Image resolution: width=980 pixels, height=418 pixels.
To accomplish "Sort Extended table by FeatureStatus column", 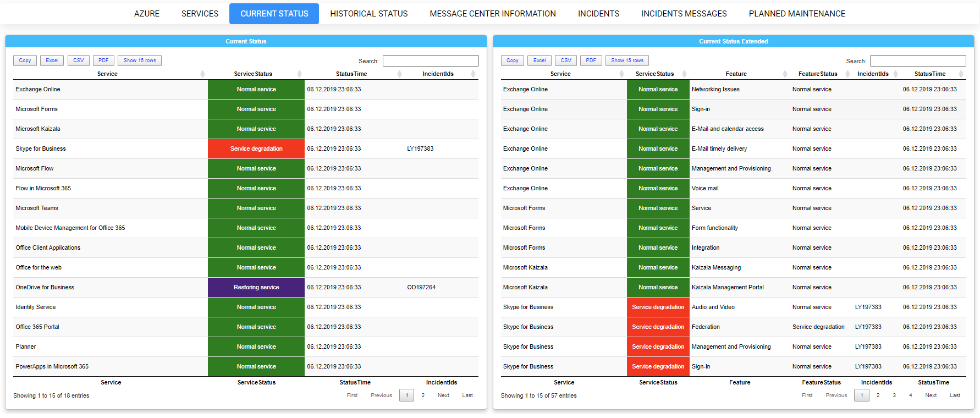I will [x=818, y=74].
